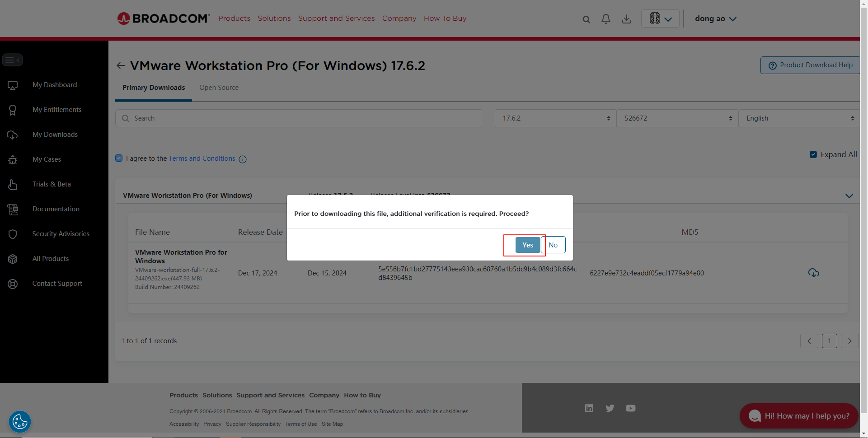868x438 pixels.
Task: Collapse the sidebar menu toggle
Action: pos(13,60)
